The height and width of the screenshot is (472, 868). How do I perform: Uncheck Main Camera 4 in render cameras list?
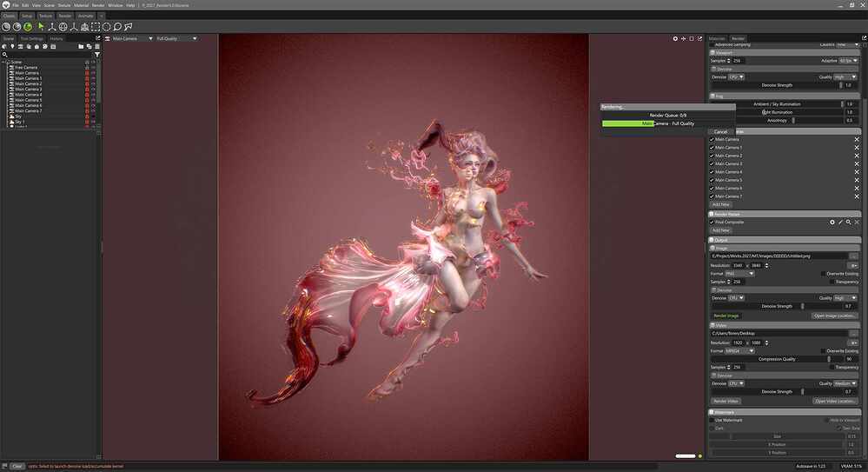tap(712, 172)
